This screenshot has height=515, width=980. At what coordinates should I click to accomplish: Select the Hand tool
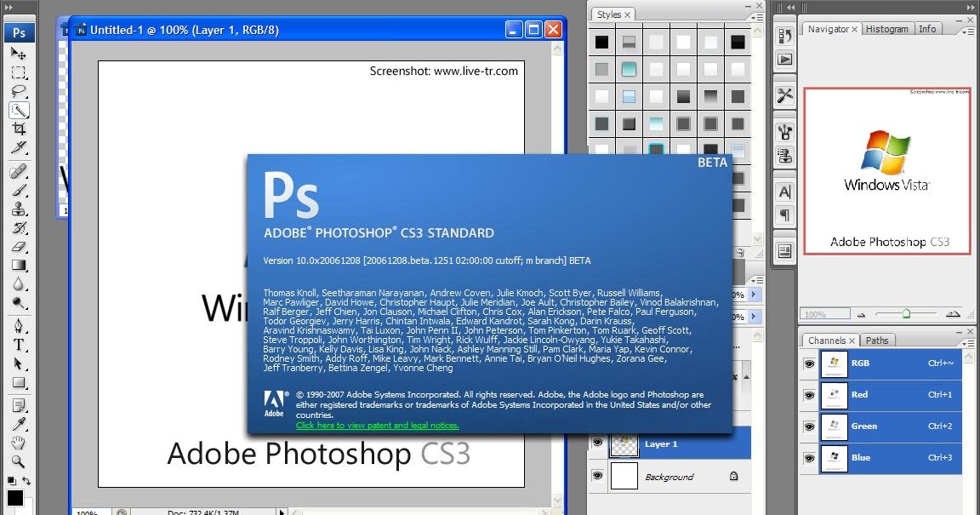[x=19, y=443]
